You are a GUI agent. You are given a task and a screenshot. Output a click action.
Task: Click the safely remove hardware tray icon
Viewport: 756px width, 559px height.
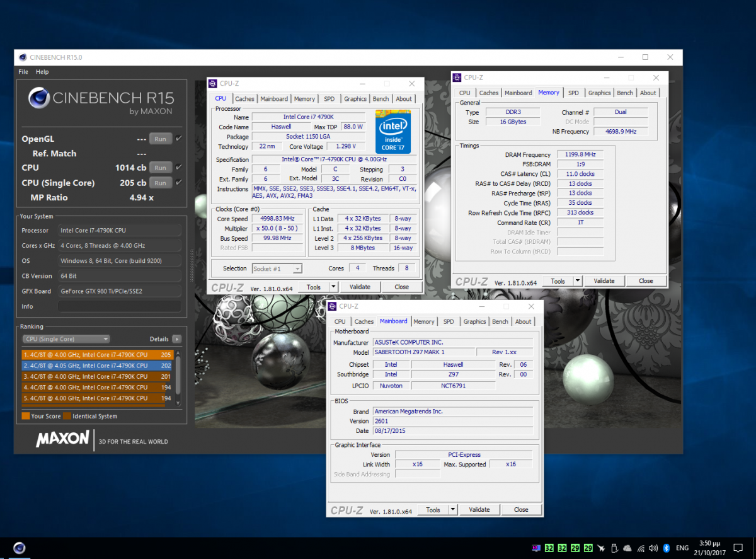(x=615, y=548)
